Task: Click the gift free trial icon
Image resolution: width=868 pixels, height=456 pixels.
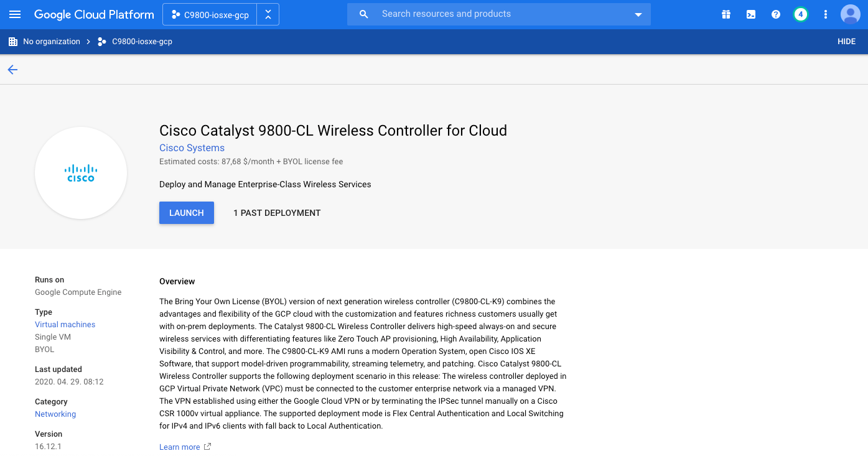Action: pos(726,14)
